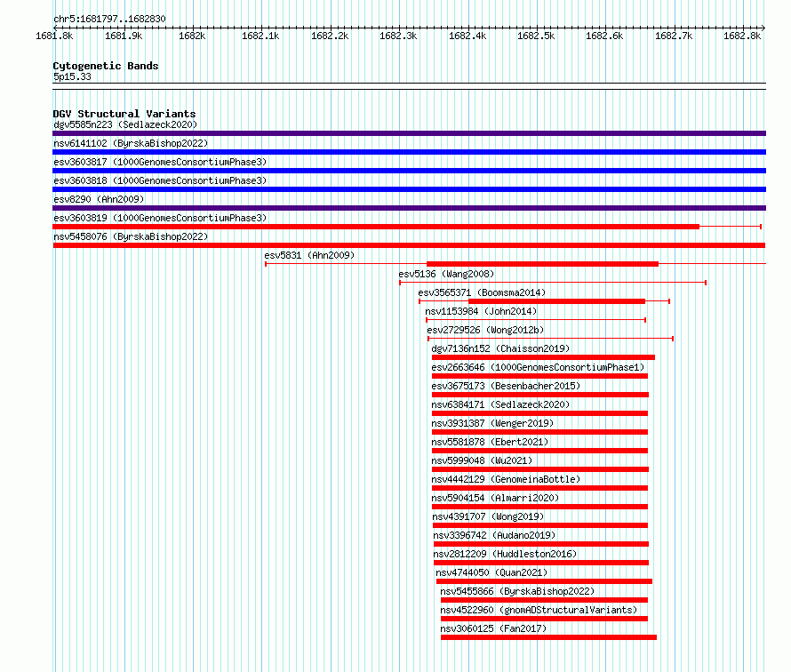Click esv2663646 (1000GenomesConsortiumPhase1) label
The width and height of the screenshot is (791, 672).
538,367
